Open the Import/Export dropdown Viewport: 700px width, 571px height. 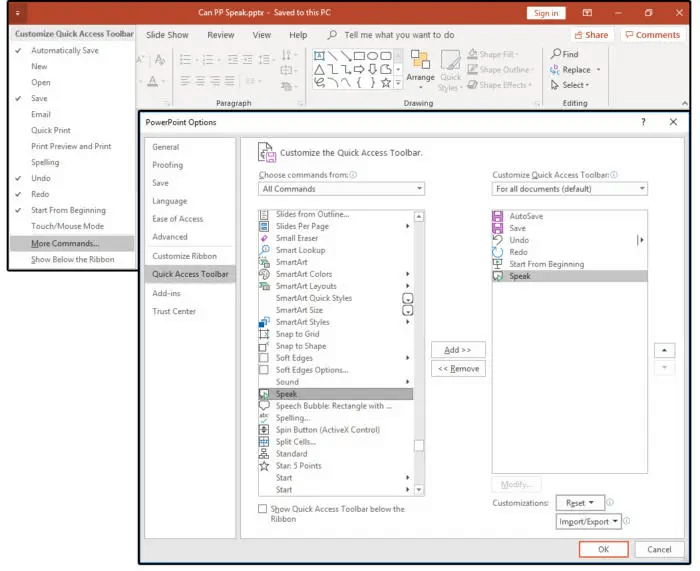pyautogui.click(x=589, y=521)
